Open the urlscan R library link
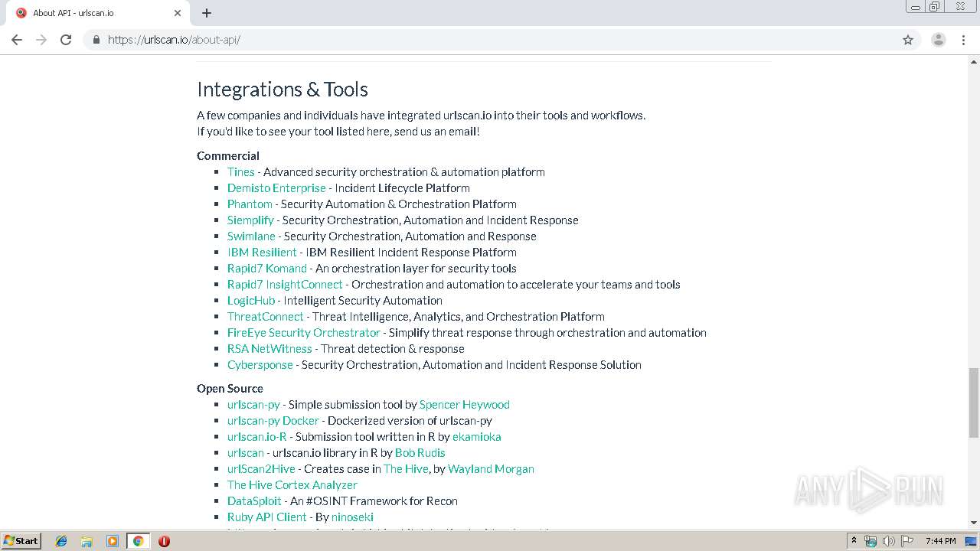Screen dimensions: 980x551 [x=246, y=453]
